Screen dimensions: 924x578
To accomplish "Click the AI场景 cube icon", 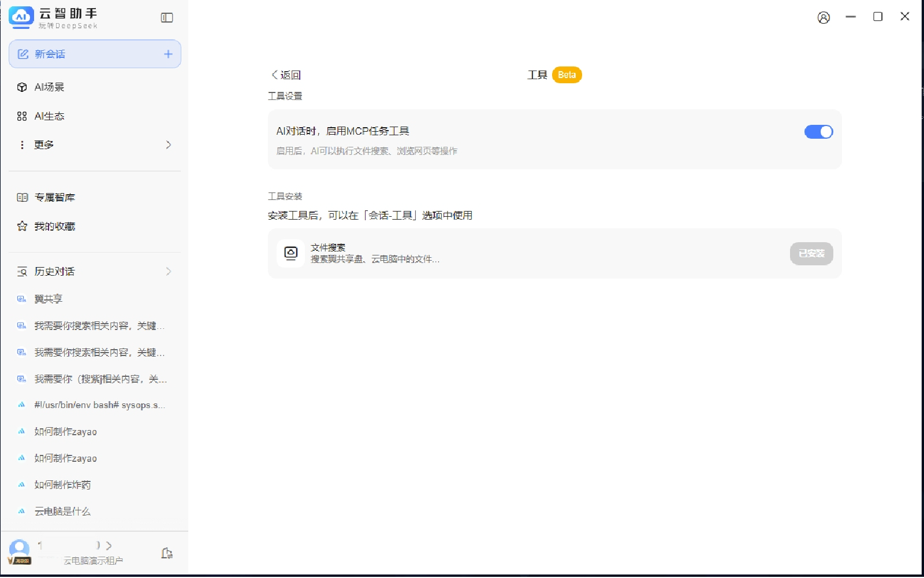I will [x=22, y=87].
